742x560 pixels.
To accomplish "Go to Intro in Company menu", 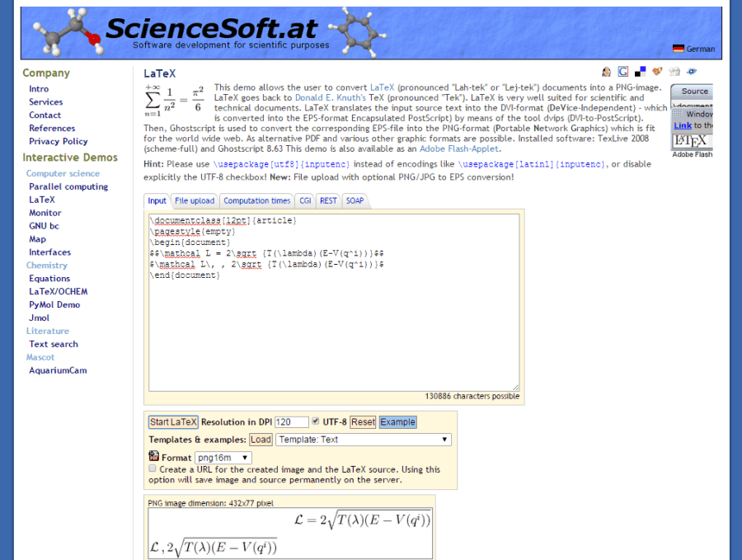I will point(39,89).
